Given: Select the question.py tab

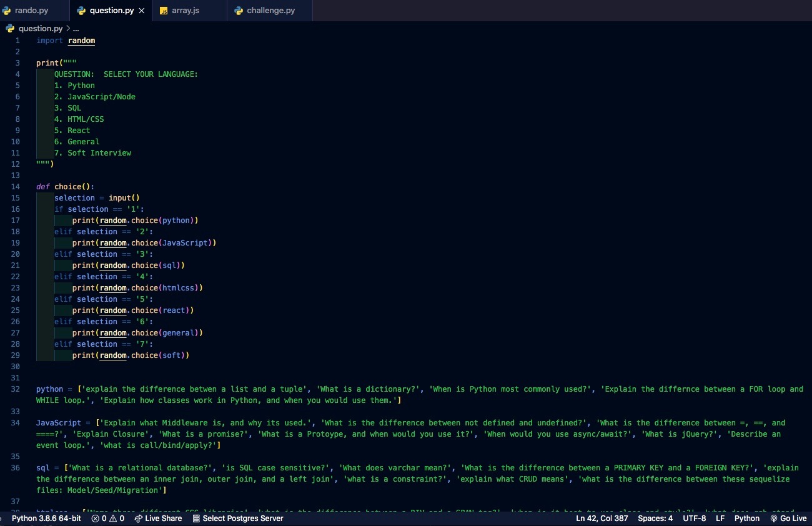Looking at the screenshot, I should coord(111,11).
